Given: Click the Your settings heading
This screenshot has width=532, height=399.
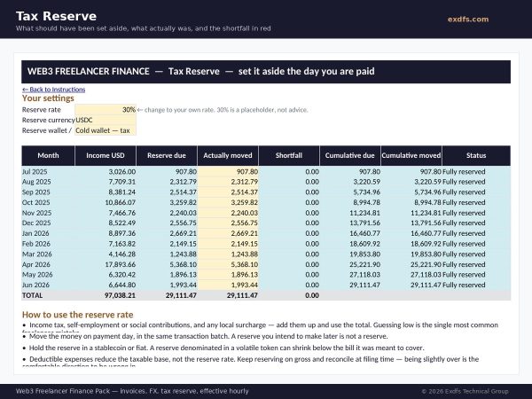Looking at the screenshot, I should point(48,98).
